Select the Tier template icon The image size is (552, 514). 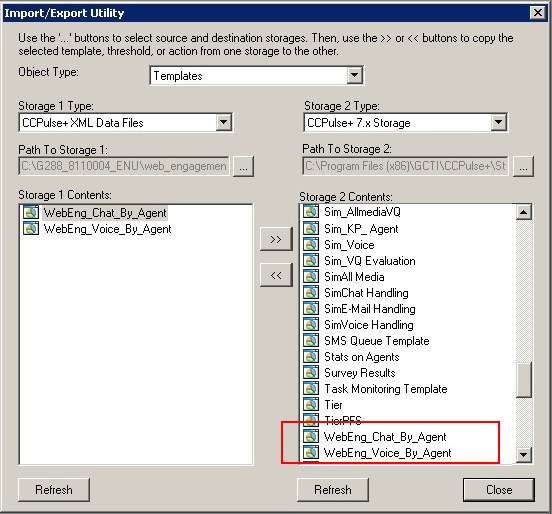[311, 404]
